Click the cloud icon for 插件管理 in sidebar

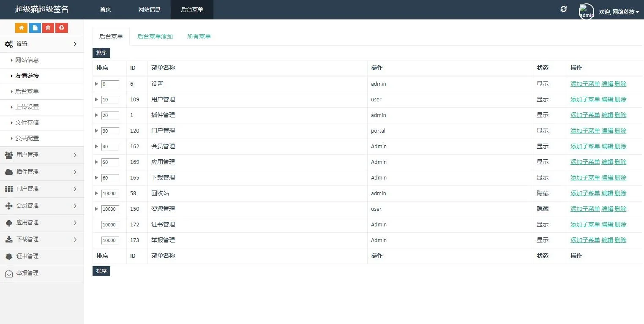click(8, 172)
